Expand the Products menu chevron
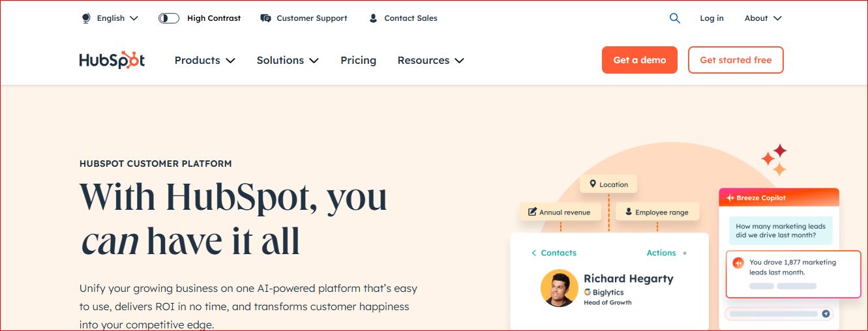This screenshot has height=331, width=868. click(x=230, y=61)
